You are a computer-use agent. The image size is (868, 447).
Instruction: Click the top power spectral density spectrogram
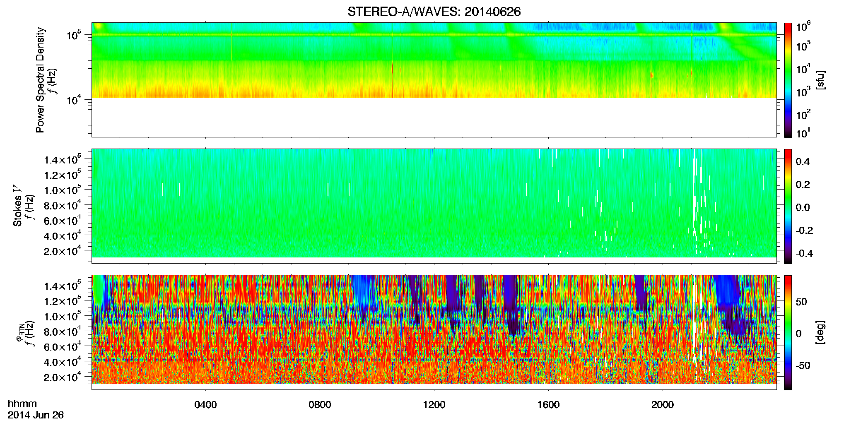click(434, 80)
